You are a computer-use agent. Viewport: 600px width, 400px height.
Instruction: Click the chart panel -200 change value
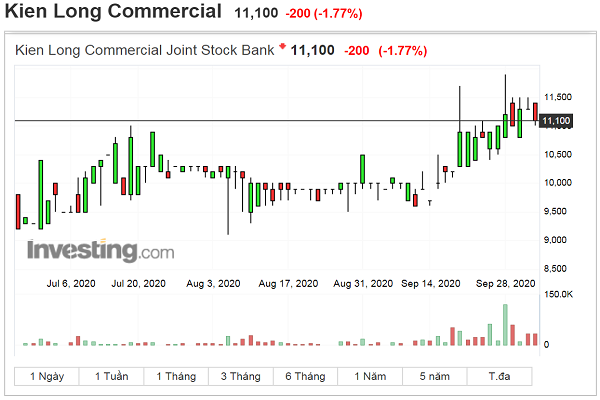click(357, 51)
